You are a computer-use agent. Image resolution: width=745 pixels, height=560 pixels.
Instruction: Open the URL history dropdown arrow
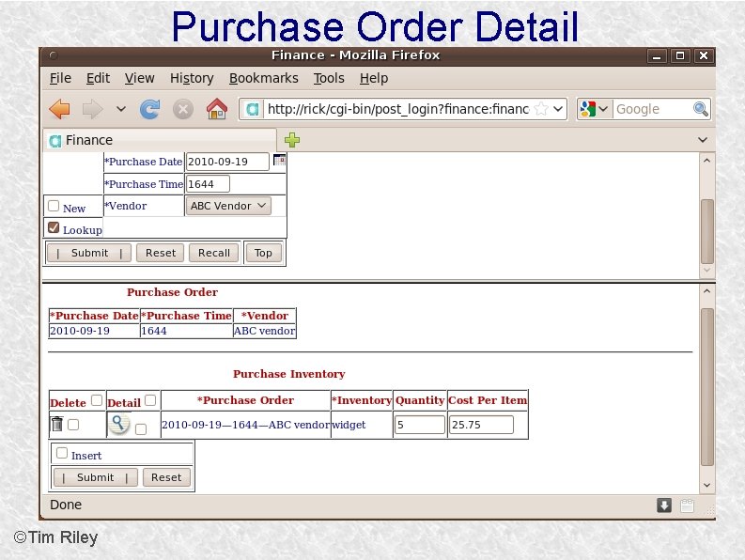click(x=558, y=109)
